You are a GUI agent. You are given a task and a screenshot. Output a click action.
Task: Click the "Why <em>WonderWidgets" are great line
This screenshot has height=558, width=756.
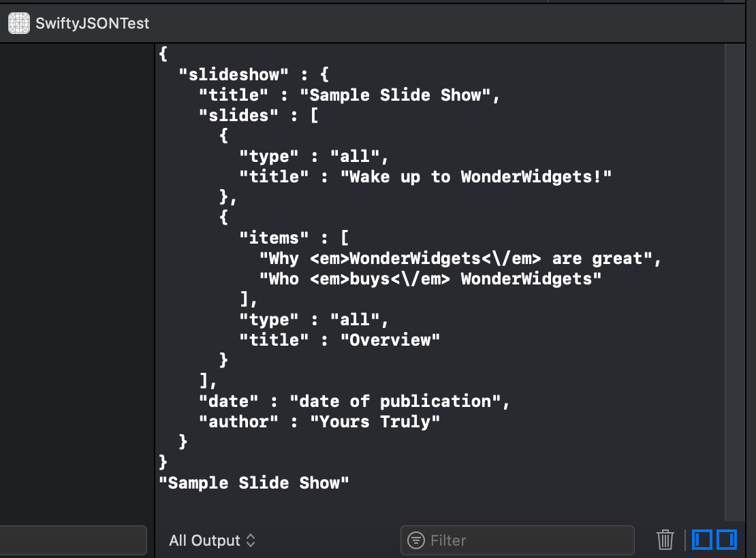point(460,259)
